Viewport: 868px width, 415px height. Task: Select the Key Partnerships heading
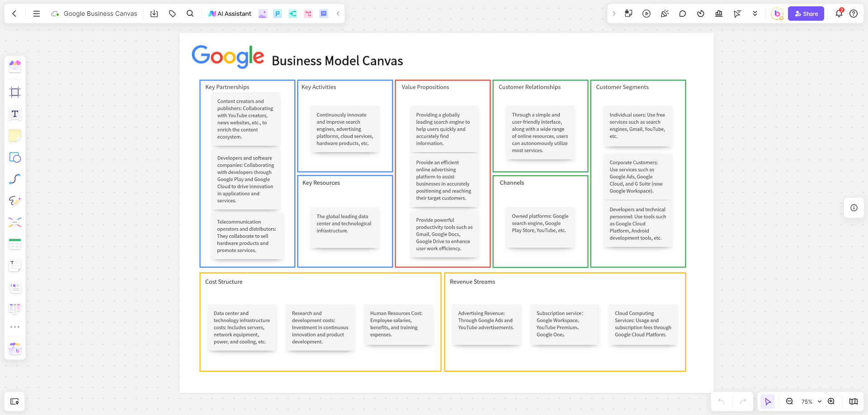[x=227, y=87]
